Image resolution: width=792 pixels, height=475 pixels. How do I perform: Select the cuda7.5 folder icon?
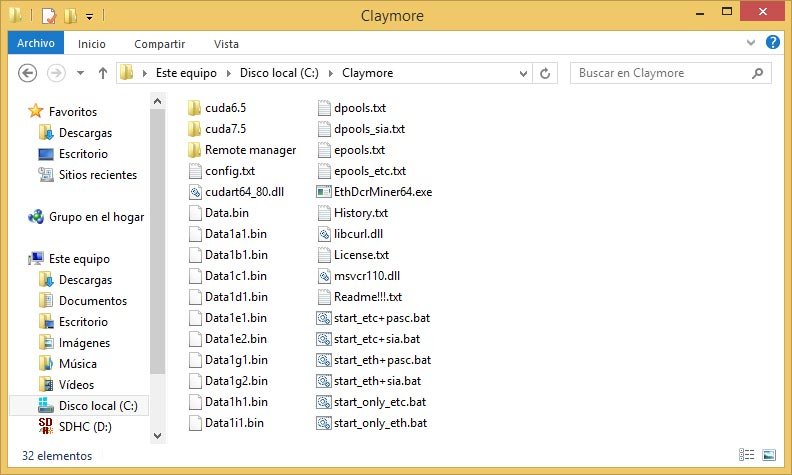pos(194,129)
